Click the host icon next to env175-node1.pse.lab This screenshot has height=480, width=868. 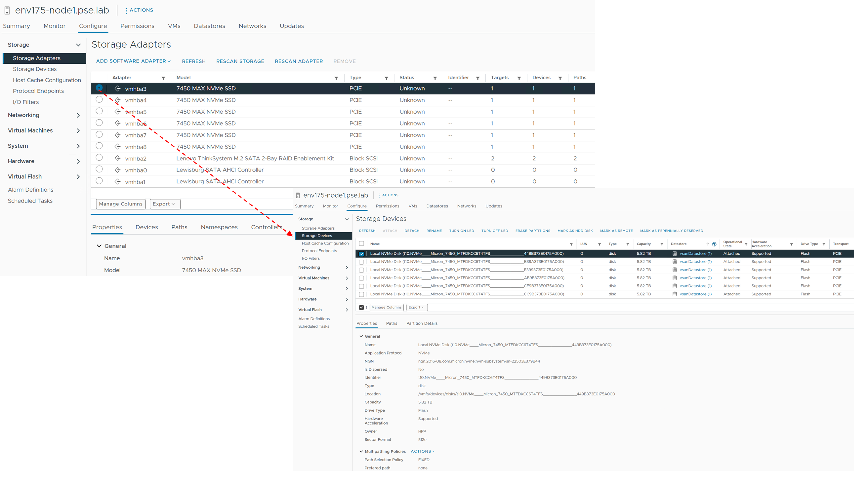click(7, 11)
